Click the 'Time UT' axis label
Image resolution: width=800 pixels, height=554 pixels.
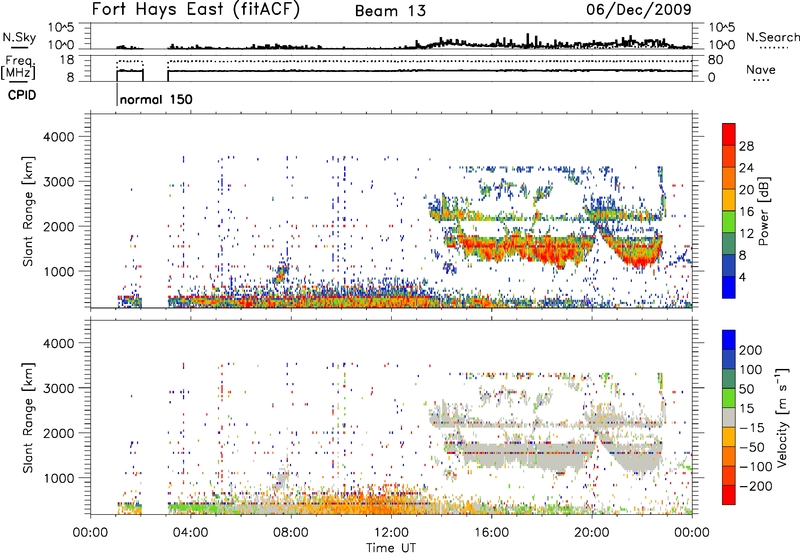(391, 547)
